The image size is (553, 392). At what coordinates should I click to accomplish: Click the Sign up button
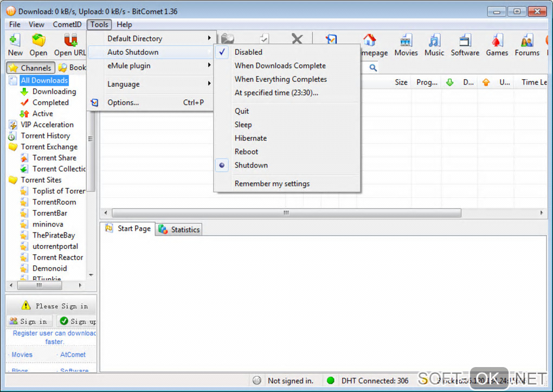point(77,321)
